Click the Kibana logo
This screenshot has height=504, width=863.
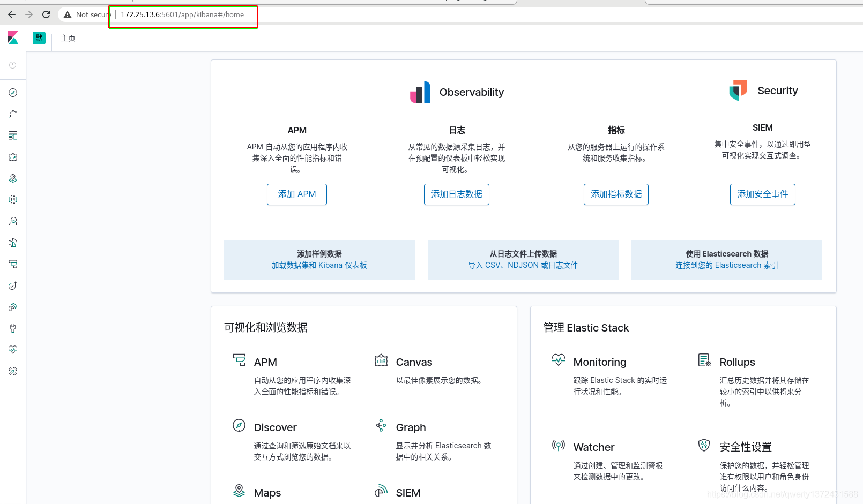click(13, 37)
